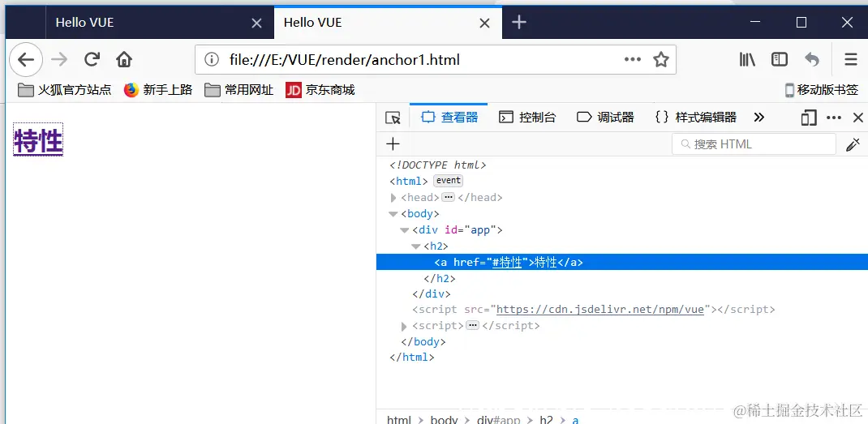Screen dimensions: 868x424
Task: Open the site information icon in address bar
Action: click(x=212, y=59)
